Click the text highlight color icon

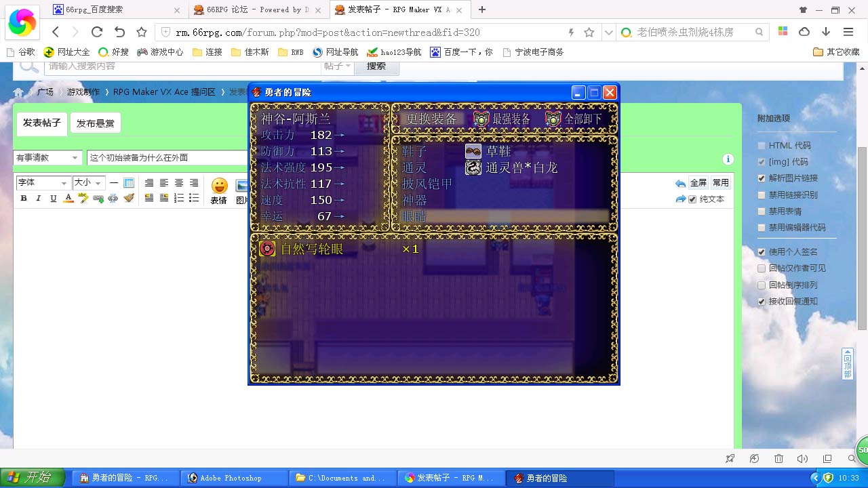(x=83, y=199)
